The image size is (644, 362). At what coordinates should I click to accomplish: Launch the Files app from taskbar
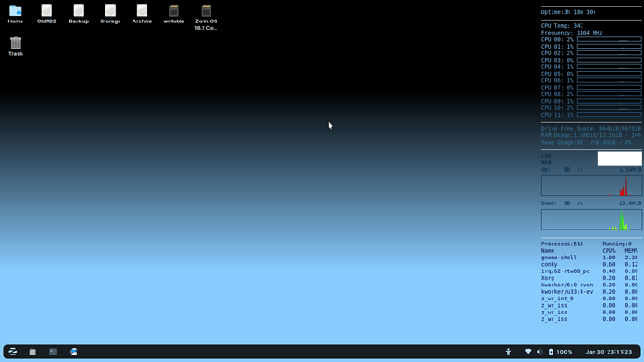pyautogui.click(x=33, y=352)
